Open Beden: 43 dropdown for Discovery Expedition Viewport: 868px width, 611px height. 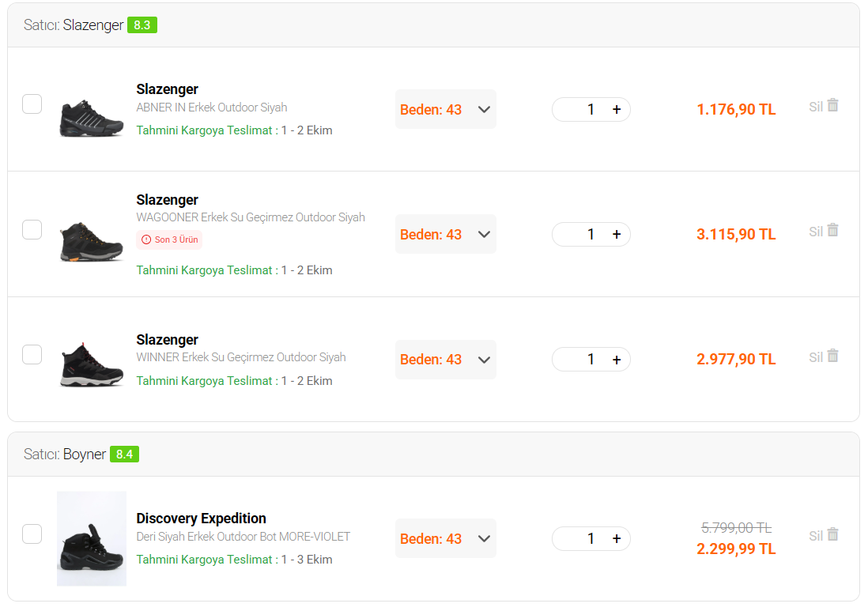446,538
